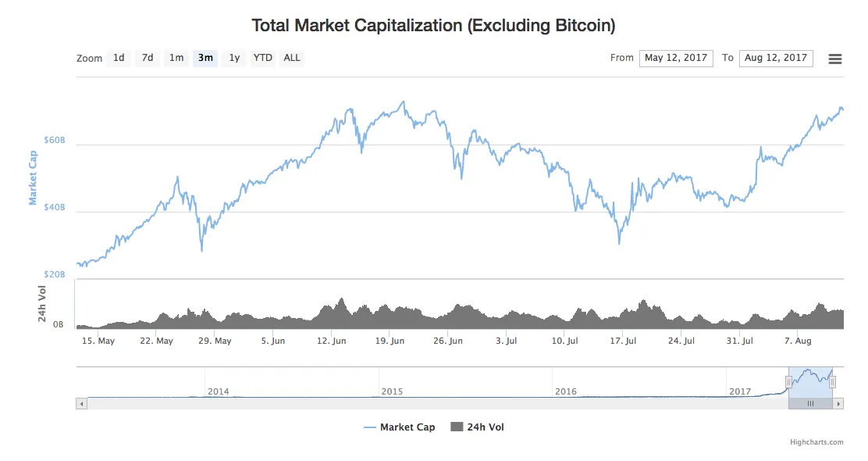Viewport: 868px width, 461px height.
Task: Click the navigator scrollbar thumb
Action: click(810, 404)
